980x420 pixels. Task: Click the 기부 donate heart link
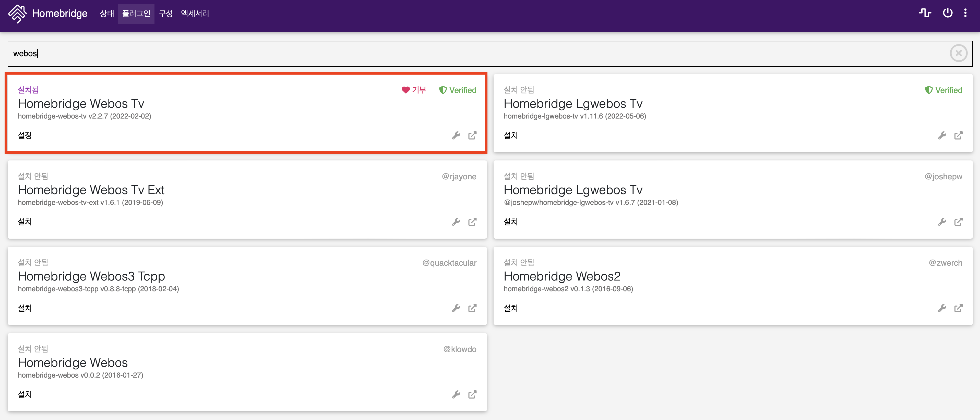coord(414,90)
